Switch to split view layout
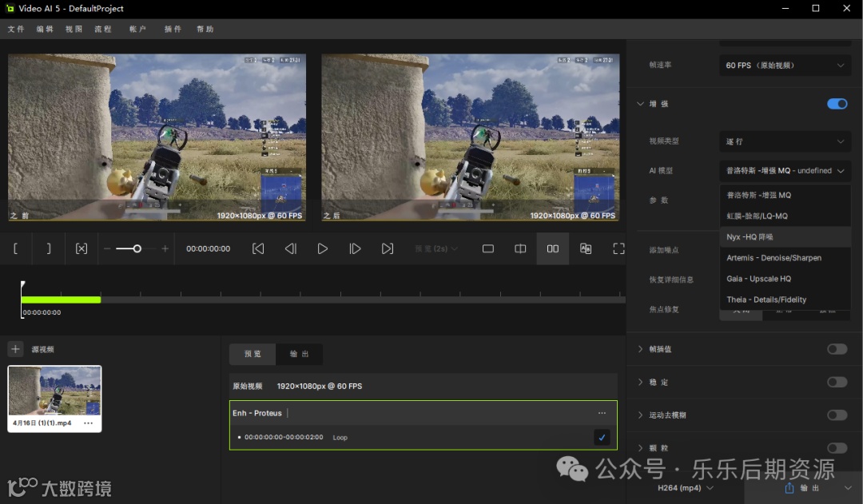 click(x=520, y=248)
